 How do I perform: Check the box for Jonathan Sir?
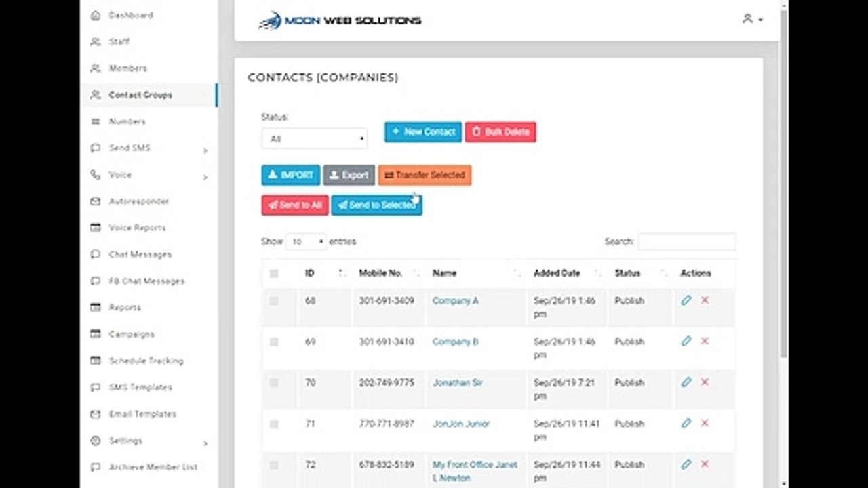274,383
